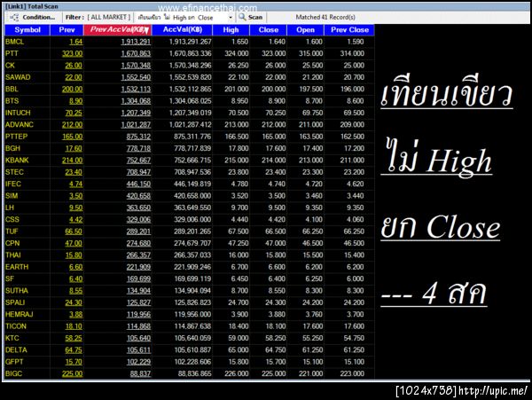Sort by High column header
Image resolution: width=532 pixels, height=400 pixels.
click(x=231, y=30)
